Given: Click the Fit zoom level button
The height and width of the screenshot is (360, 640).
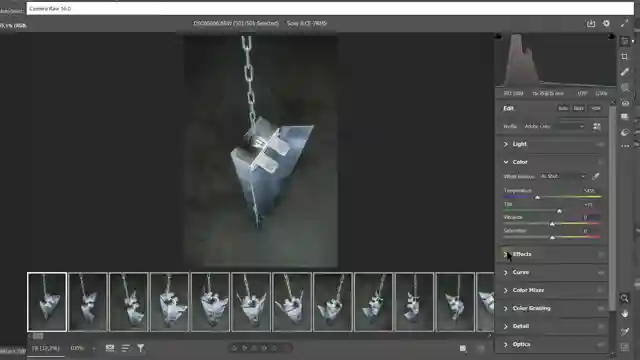Looking at the screenshot, I should pyautogui.click(x=46, y=348).
